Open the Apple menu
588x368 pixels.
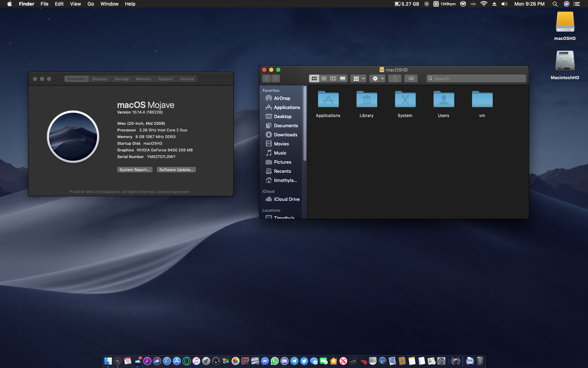9,4
